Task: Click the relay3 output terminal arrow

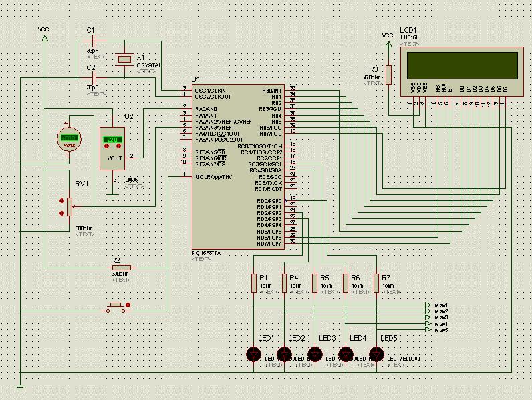Action: click(428, 317)
